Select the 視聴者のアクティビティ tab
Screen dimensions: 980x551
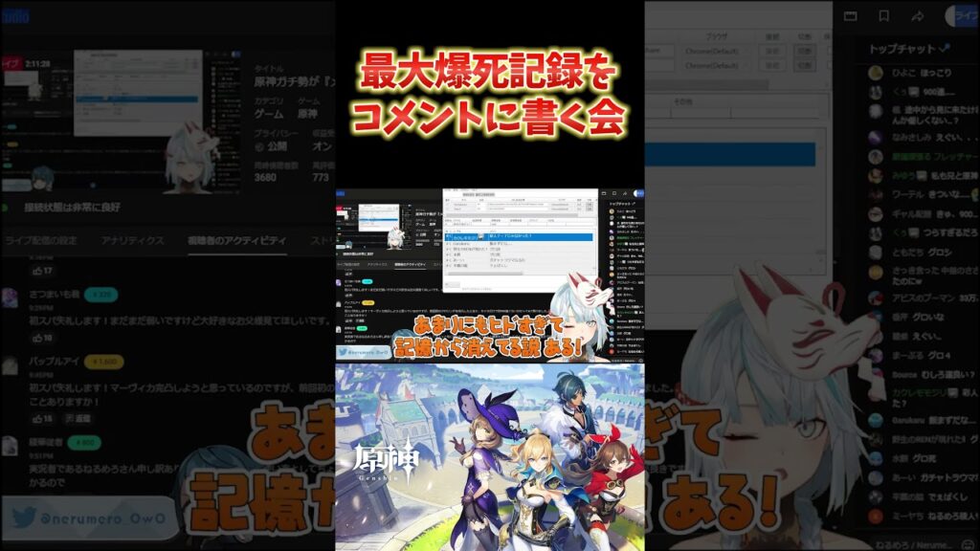(x=236, y=240)
